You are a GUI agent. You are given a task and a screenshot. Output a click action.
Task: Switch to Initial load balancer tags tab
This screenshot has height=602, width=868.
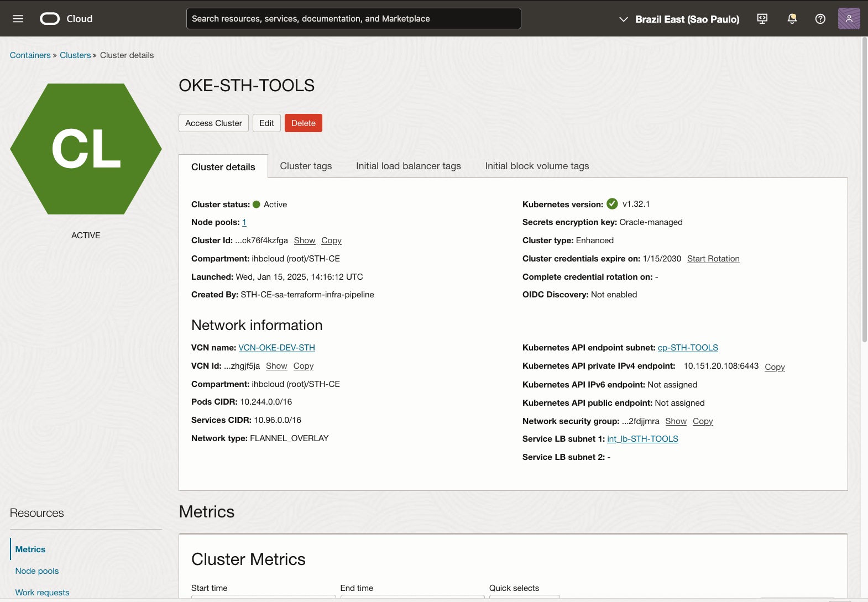click(409, 166)
